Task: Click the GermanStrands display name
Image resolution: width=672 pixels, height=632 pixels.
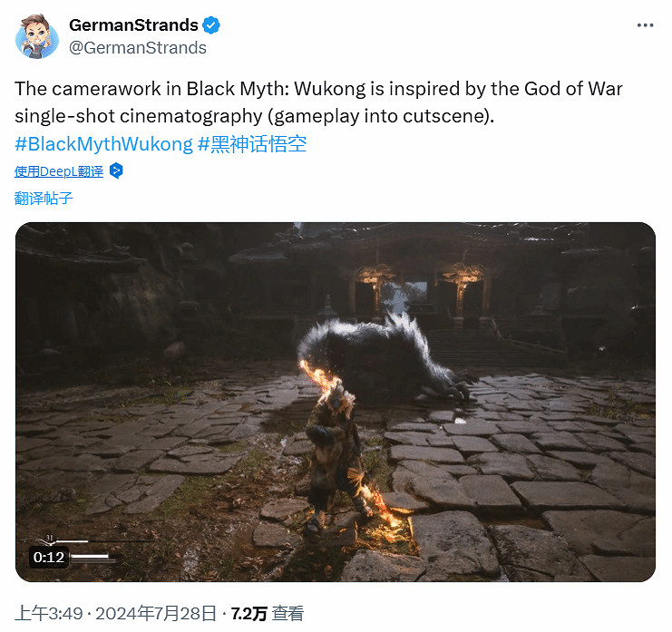Action: 133,25
